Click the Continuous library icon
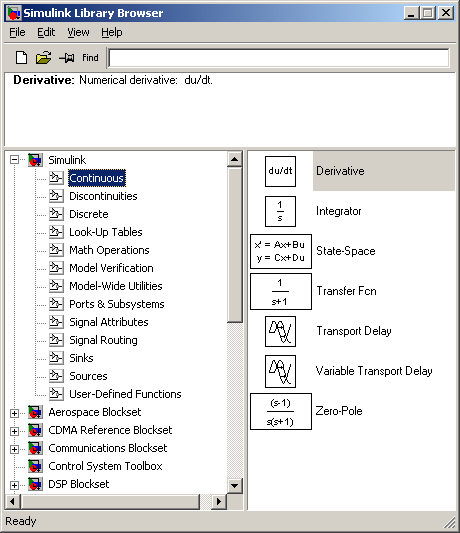The width and height of the screenshot is (460, 533). click(x=56, y=178)
